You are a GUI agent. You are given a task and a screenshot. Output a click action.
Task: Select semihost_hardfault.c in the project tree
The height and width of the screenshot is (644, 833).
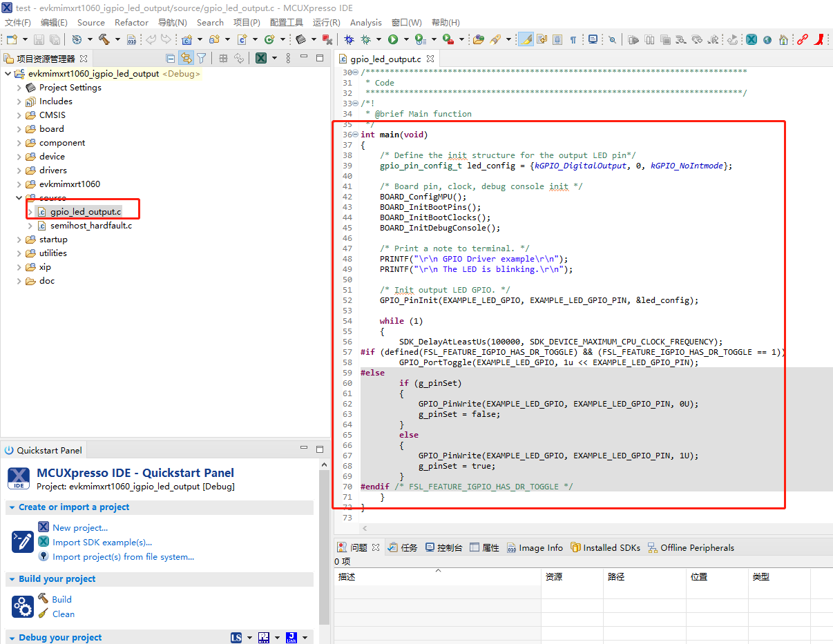click(91, 226)
